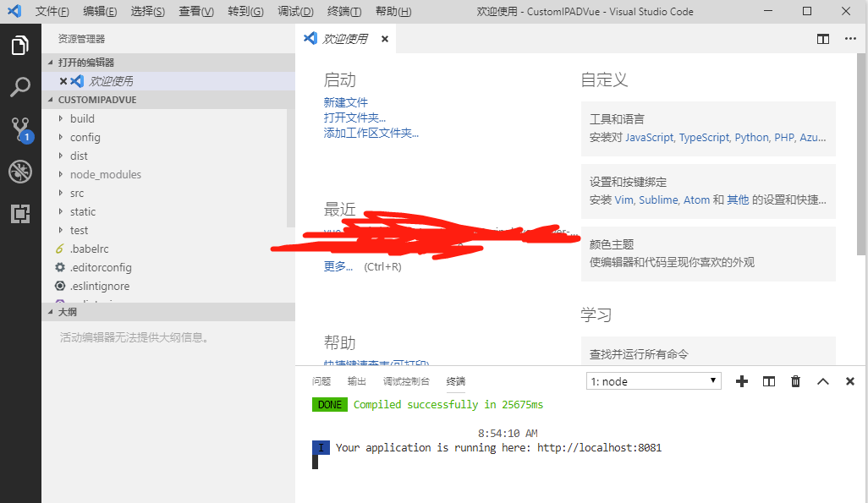The height and width of the screenshot is (503, 868).
Task: Expand the build folder
Action: click(x=61, y=118)
